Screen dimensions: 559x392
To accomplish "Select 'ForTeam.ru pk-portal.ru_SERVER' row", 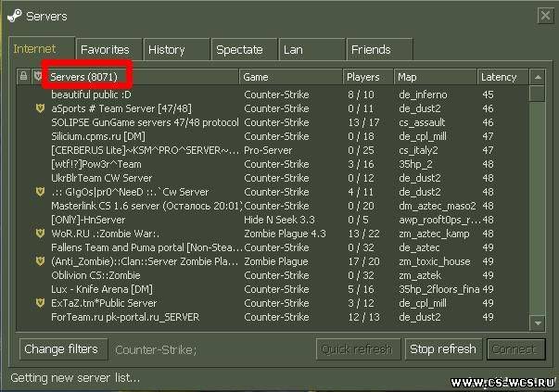I will coord(273,317).
